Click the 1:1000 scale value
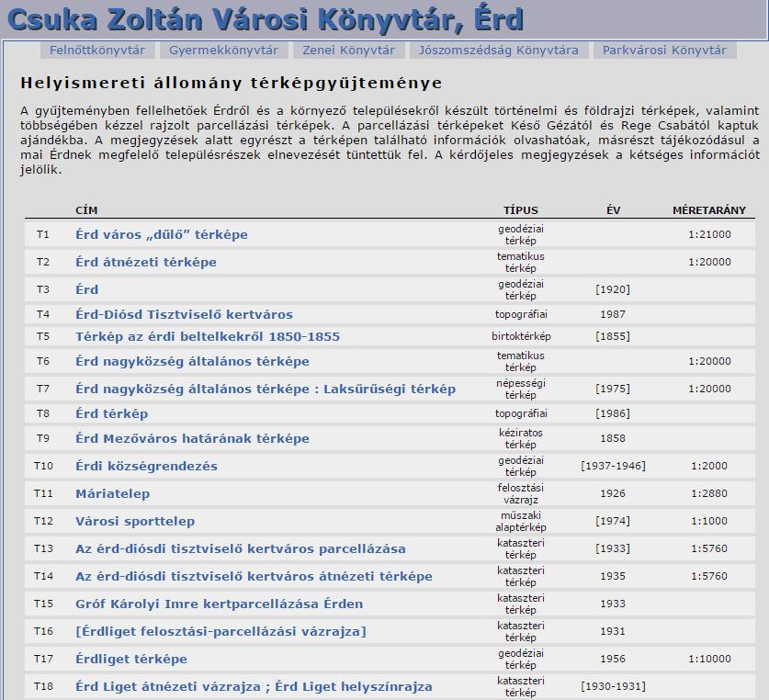The height and width of the screenshot is (700, 769). (709, 521)
